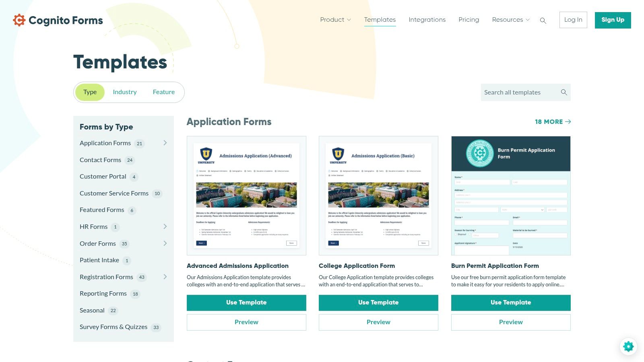This screenshot has height=362, width=644.
Task: Use Template for College Application Form
Action: pos(378,302)
